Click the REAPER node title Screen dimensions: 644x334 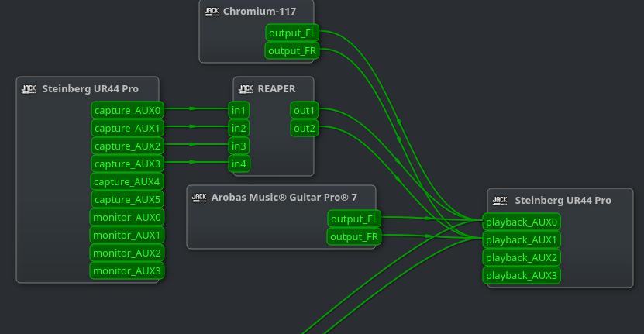tap(277, 89)
